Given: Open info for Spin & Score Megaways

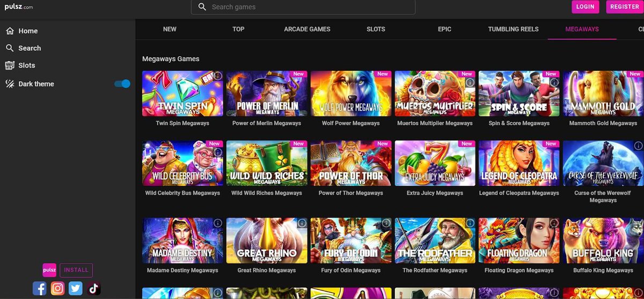Looking at the screenshot, I should (x=554, y=83).
